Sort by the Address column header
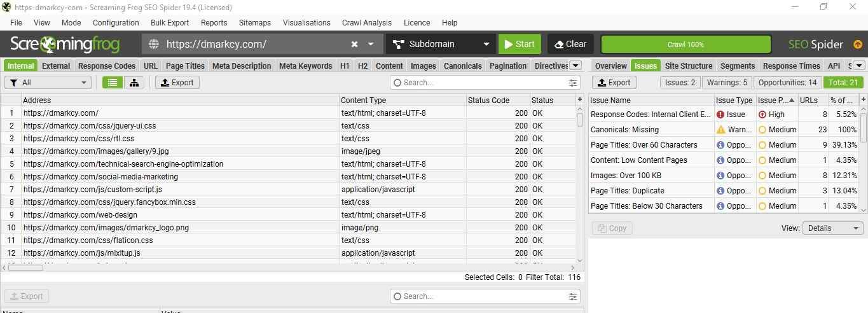 [x=180, y=100]
